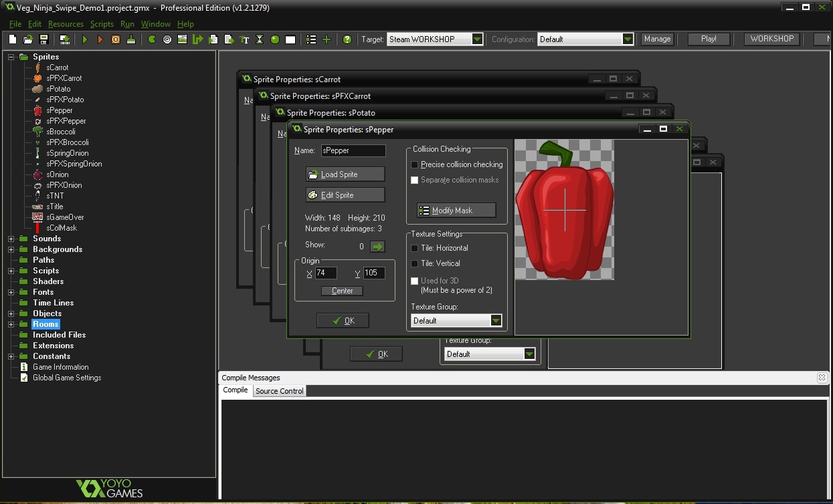Toggle the Tile: Horizontal checkbox
Screen dimensions: 833x504
pos(415,248)
